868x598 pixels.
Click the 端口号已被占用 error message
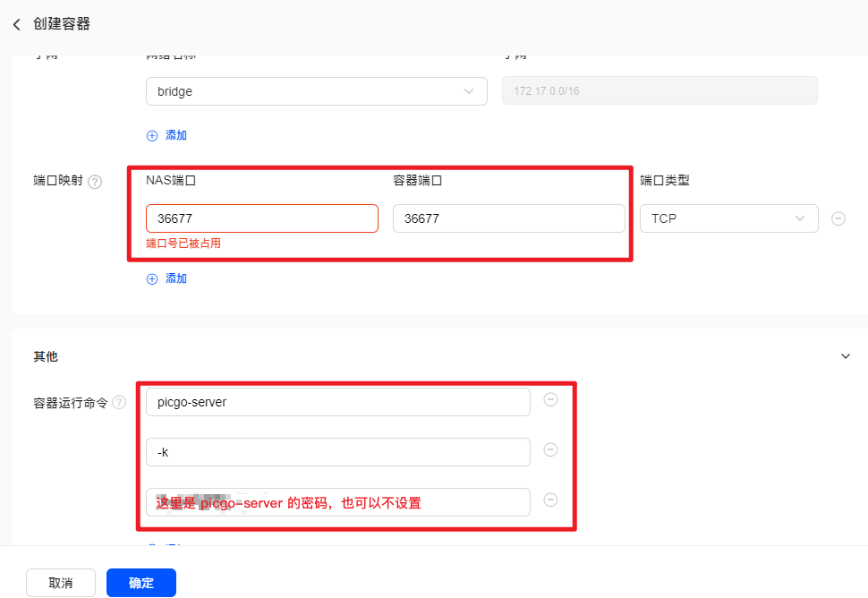pyautogui.click(x=183, y=243)
